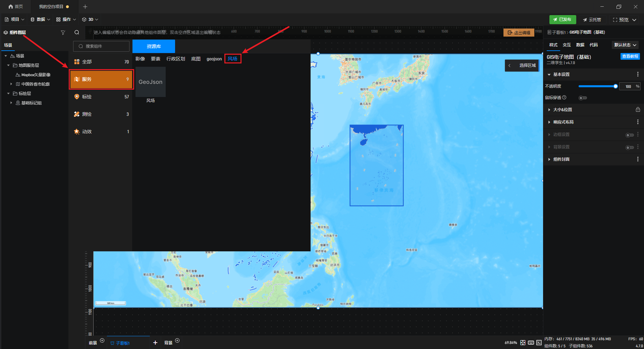Toggle the 鼠标穿透 switch
The image size is (644, 349).
coord(583,98)
